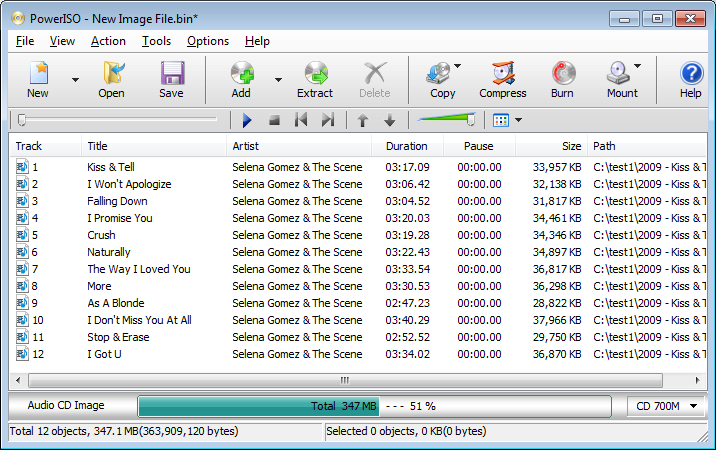Open Help with the question mark icon
This screenshot has width=716, height=450.
tap(691, 73)
